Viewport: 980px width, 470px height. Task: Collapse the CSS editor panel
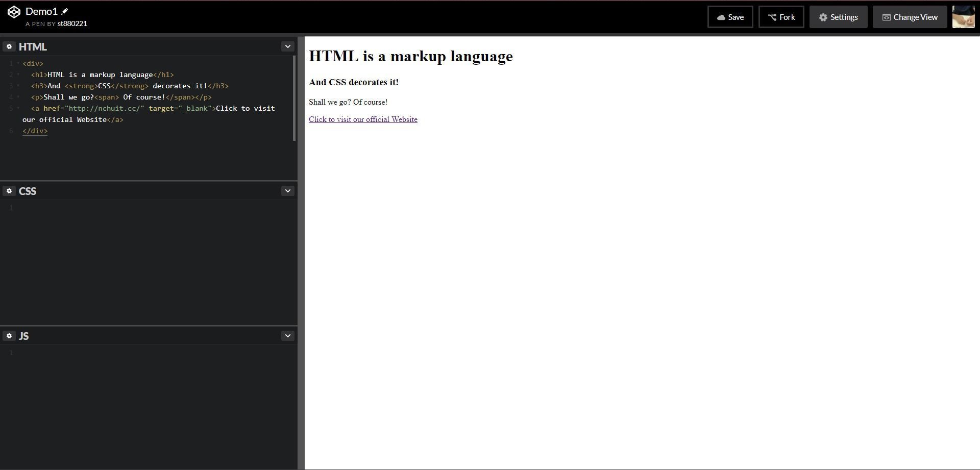coord(287,190)
